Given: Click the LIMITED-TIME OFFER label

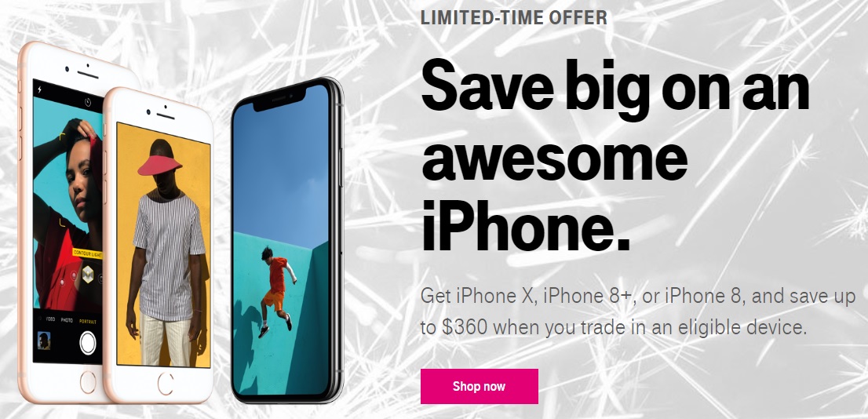Looking at the screenshot, I should click(514, 18).
